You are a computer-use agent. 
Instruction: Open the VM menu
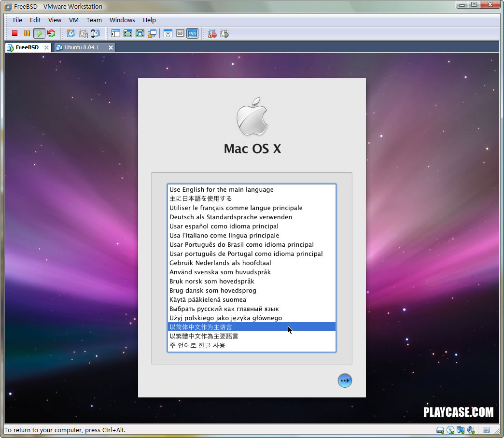pos(73,20)
